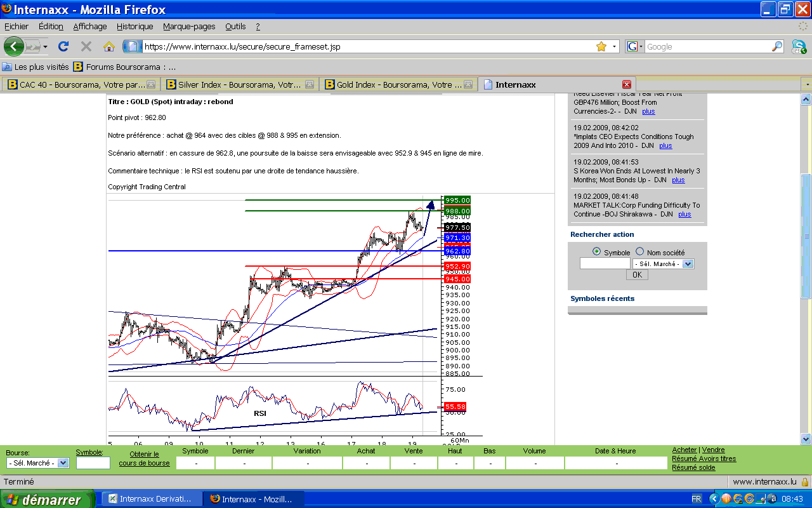Expand hidden tray icons arrow
This screenshot has height=508, width=812.
click(x=714, y=499)
